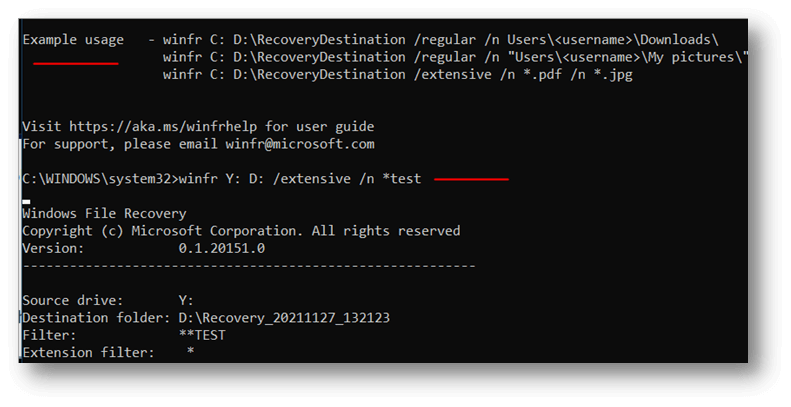Click the blinking cursor below the prompt
The height and width of the screenshot is (407, 791).
pos(27,200)
